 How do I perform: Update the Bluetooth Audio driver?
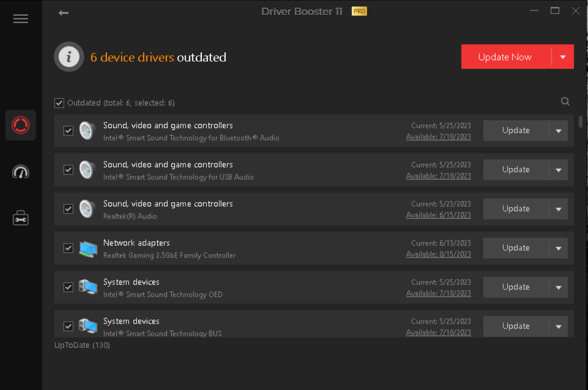click(516, 131)
